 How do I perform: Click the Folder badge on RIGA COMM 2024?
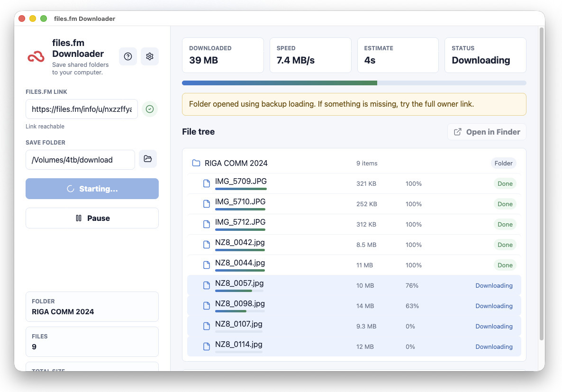pyautogui.click(x=503, y=163)
